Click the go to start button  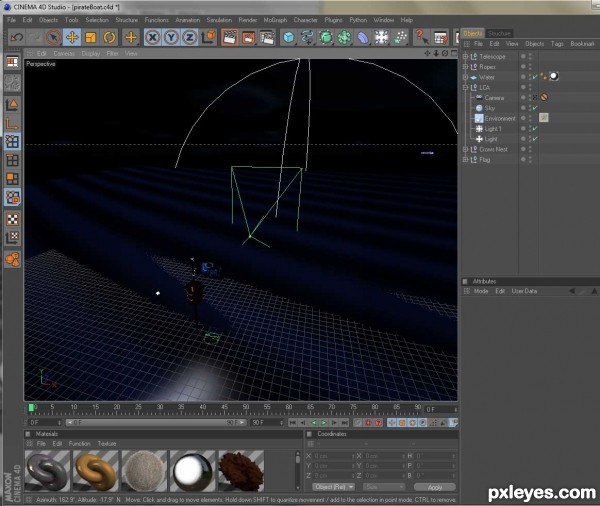293,423
